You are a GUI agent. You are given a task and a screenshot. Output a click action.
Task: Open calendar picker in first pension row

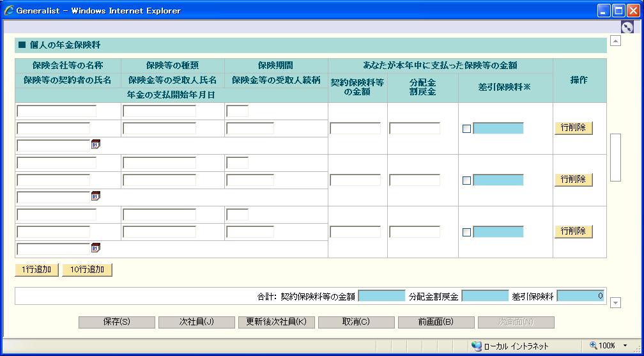[96, 144]
